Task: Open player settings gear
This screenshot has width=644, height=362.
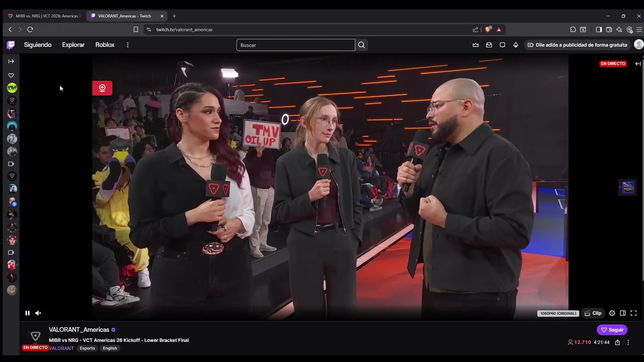Action: point(612,313)
